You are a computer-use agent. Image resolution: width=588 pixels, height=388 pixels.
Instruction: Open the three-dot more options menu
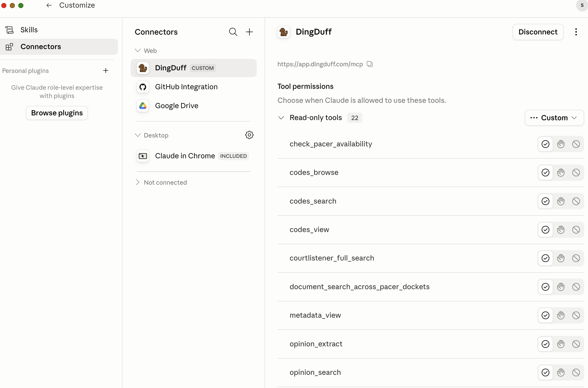pyautogui.click(x=576, y=32)
